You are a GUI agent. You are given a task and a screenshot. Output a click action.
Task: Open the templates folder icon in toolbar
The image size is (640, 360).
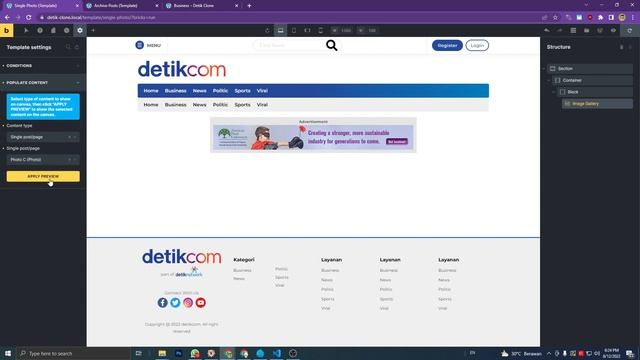(x=587, y=30)
